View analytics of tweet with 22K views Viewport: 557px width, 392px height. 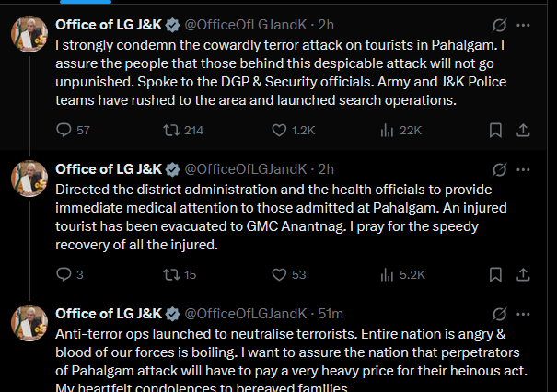pyautogui.click(x=387, y=131)
